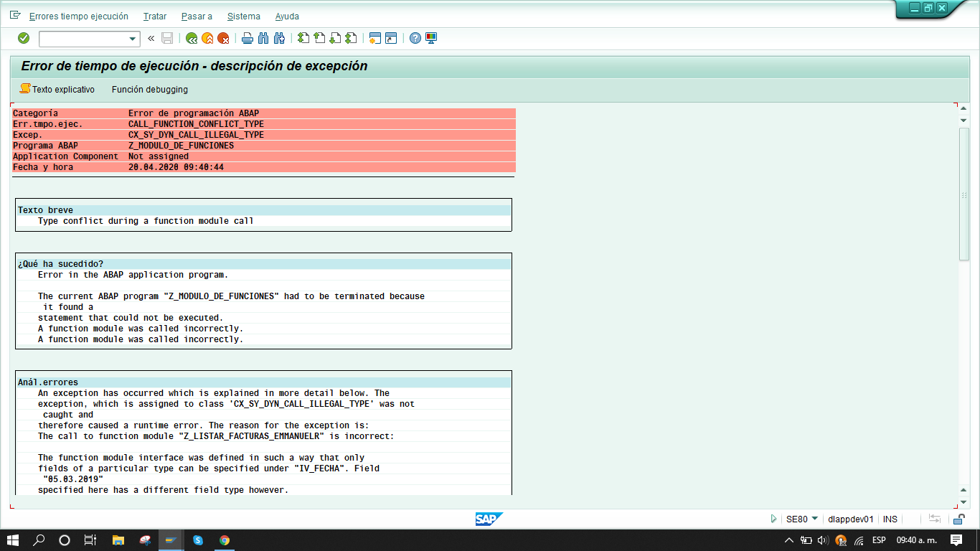Click the green Back arrow icon
The width and height of the screenshot is (980, 551).
191,38
